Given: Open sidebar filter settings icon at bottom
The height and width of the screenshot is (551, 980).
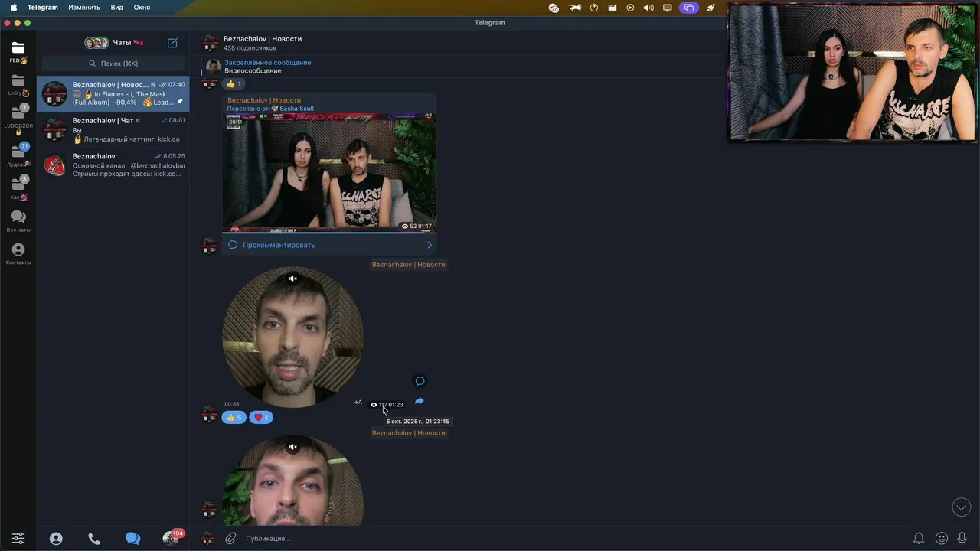Looking at the screenshot, I should (18, 538).
